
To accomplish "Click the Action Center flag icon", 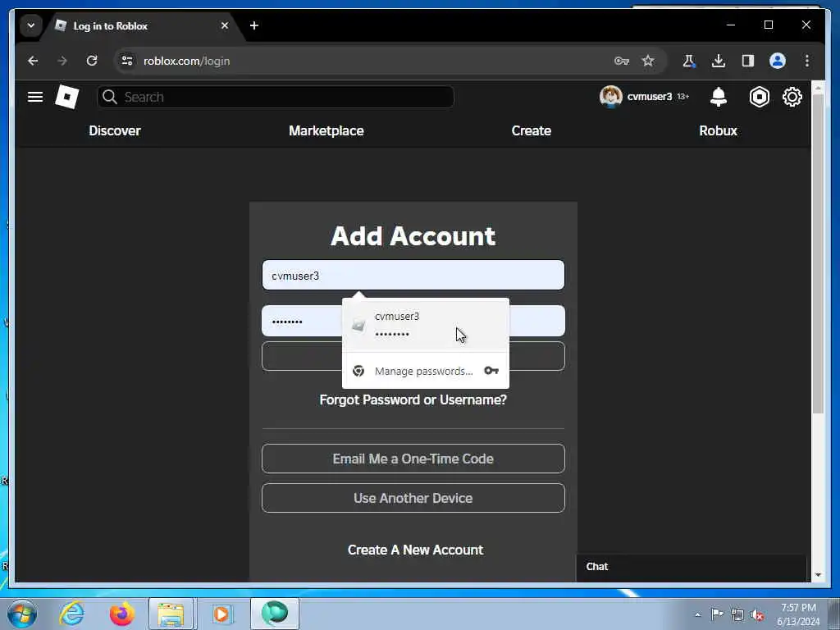I will (x=717, y=614).
